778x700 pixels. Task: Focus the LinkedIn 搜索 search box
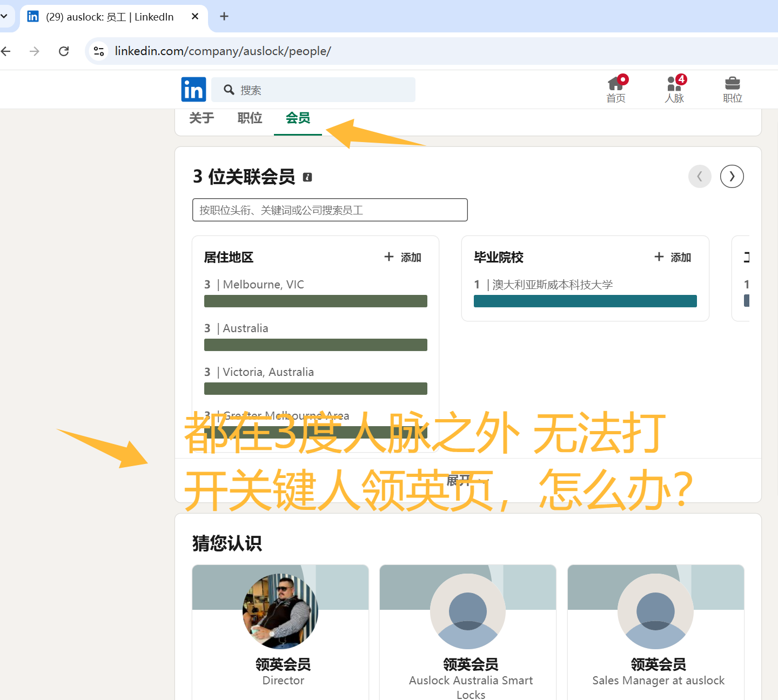pos(313,90)
